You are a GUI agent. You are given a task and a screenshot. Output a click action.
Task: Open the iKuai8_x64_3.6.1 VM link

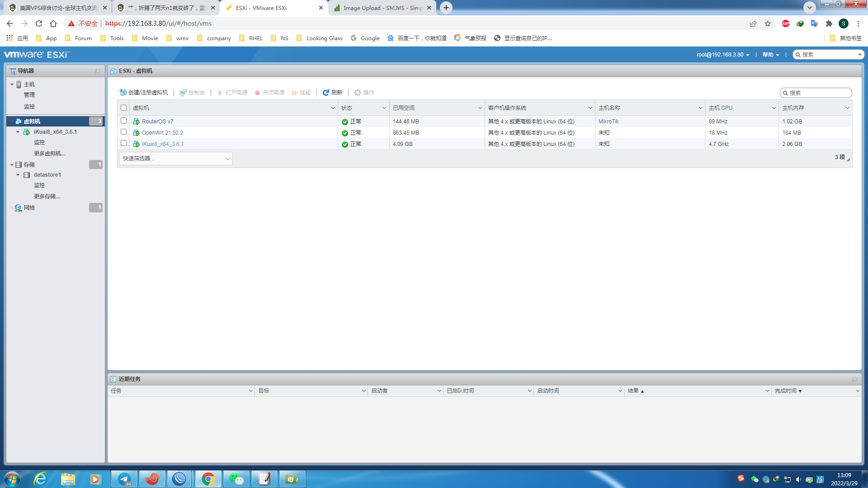coord(163,144)
